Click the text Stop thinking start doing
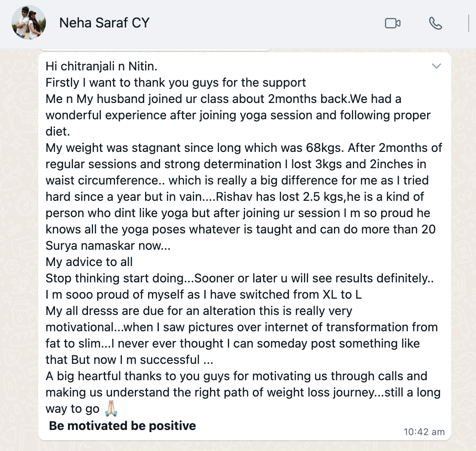Image resolution: width=476 pixels, height=451 pixels. tap(118, 278)
